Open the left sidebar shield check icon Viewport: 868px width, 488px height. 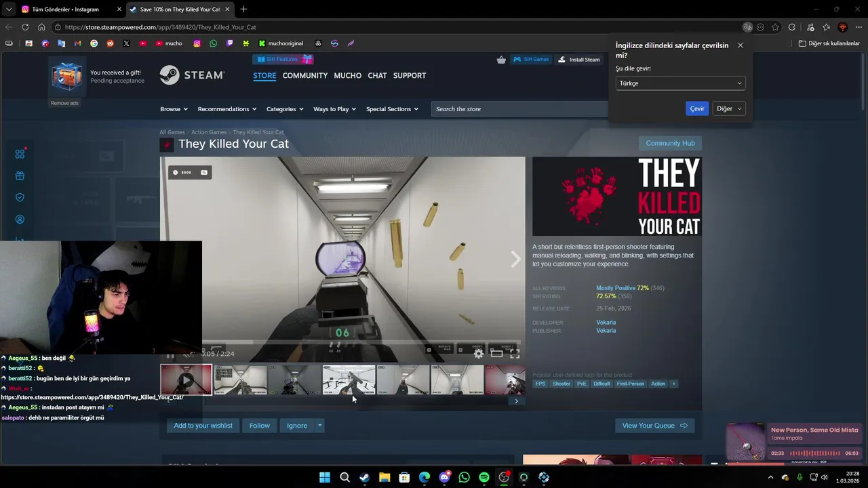(x=20, y=197)
